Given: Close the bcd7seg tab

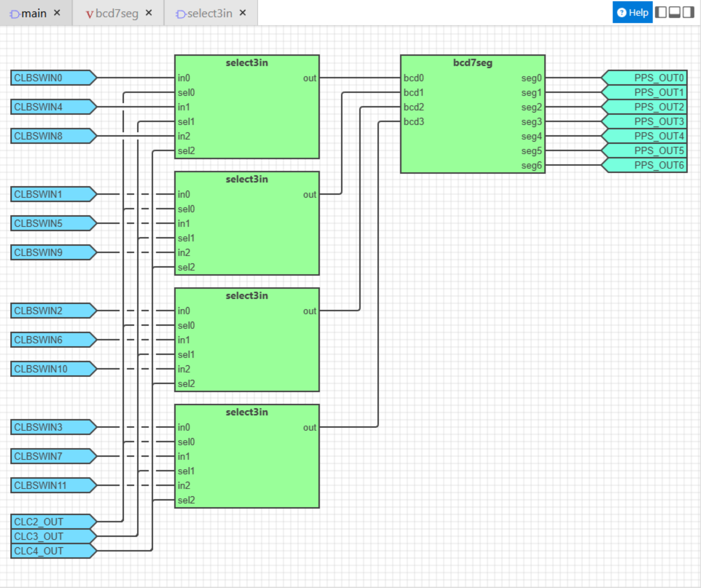Looking at the screenshot, I should (x=149, y=13).
